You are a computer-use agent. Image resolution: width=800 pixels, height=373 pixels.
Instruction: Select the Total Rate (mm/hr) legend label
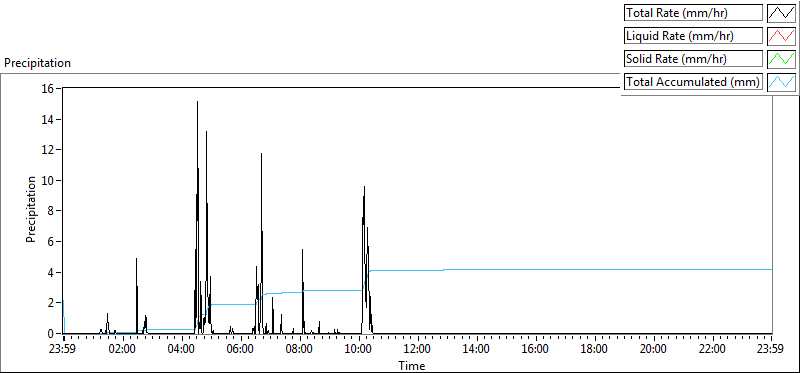coord(693,13)
